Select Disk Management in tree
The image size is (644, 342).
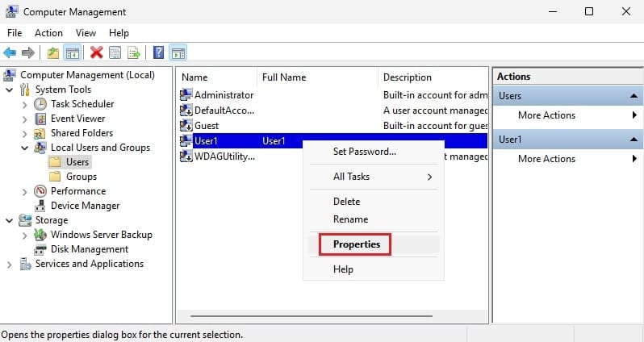[90, 249]
